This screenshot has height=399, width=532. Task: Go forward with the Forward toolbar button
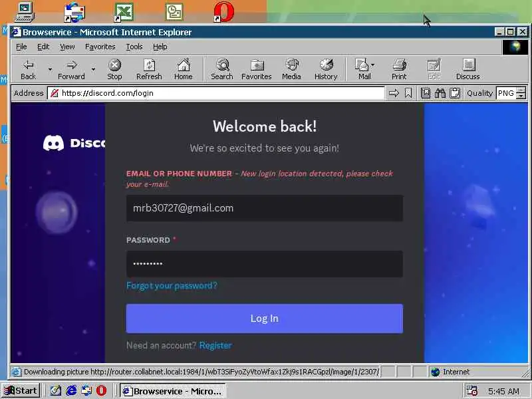[71, 70]
